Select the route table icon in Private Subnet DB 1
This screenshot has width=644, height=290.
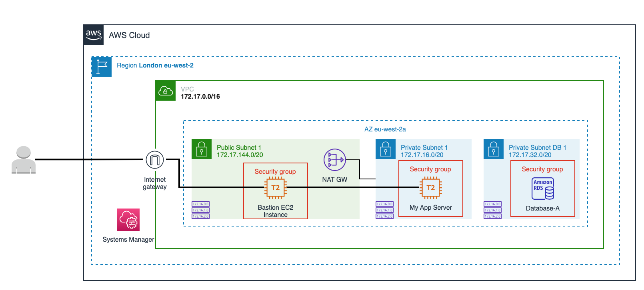point(493,210)
